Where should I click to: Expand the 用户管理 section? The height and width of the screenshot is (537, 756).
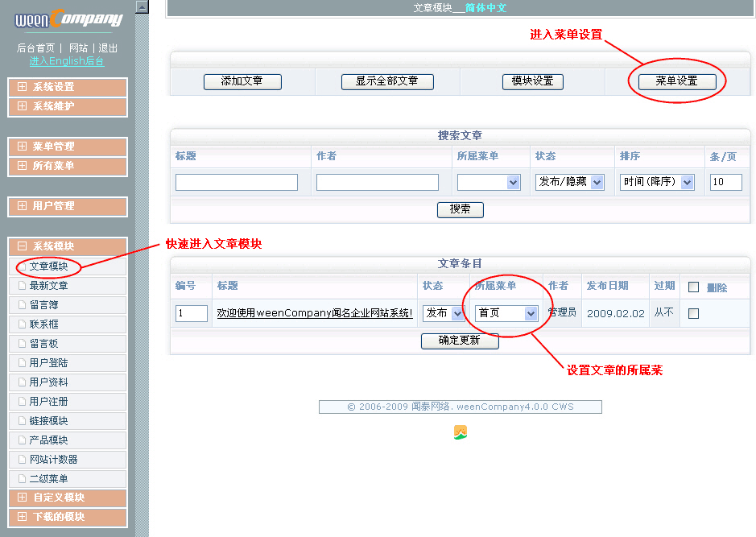[68, 206]
